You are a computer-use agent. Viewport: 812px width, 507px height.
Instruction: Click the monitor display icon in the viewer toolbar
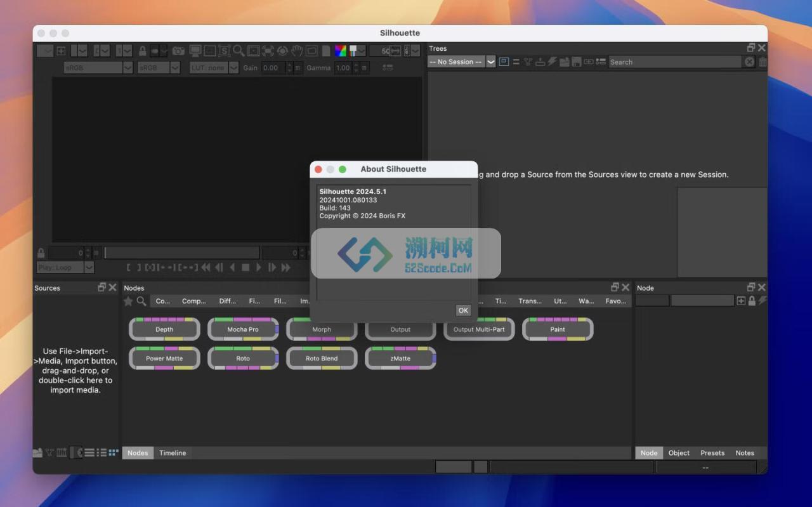(195, 51)
